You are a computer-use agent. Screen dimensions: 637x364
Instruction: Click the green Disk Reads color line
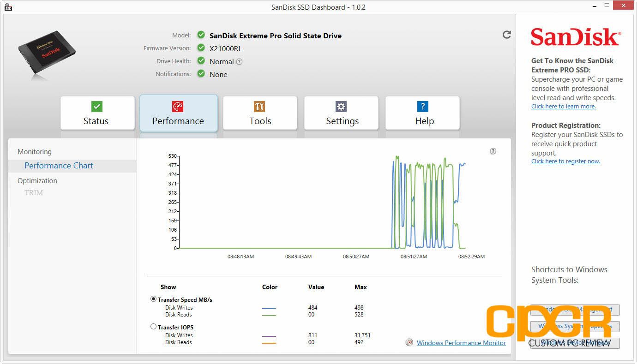pos(269,315)
